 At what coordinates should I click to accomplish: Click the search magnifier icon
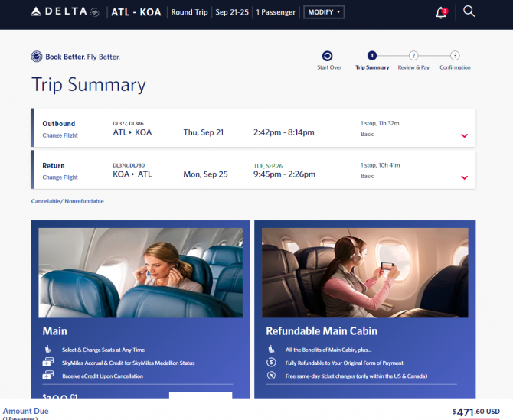(x=469, y=11)
